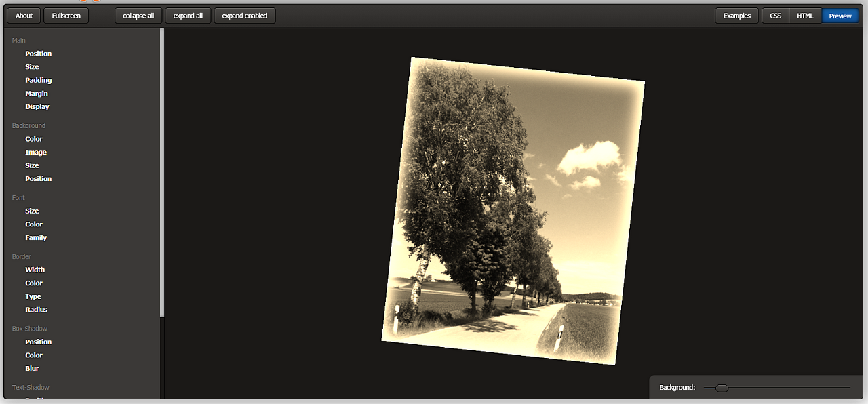Click the expand all button

[188, 16]
